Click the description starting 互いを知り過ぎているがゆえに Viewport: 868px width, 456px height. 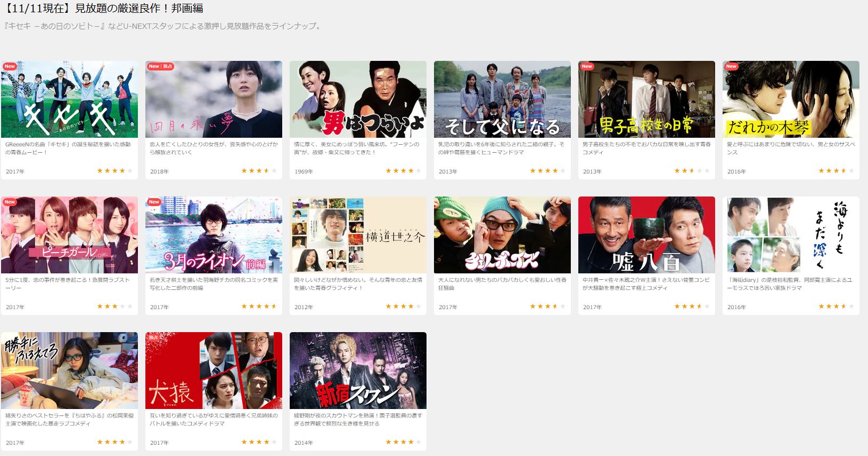click(x=214, y=419)
